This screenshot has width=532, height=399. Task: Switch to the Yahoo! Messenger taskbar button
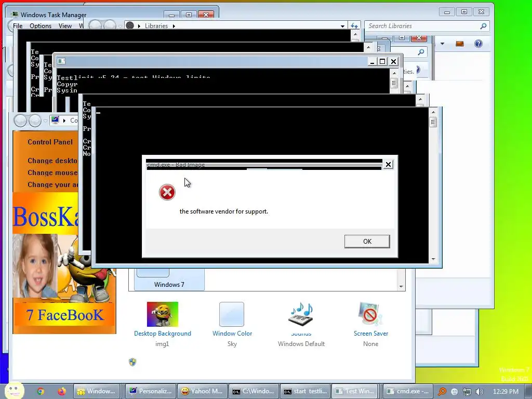203,391
